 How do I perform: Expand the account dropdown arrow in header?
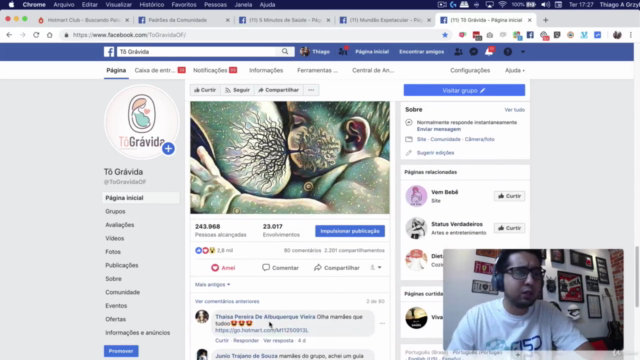pyautogui.click(x=523, y=52)
